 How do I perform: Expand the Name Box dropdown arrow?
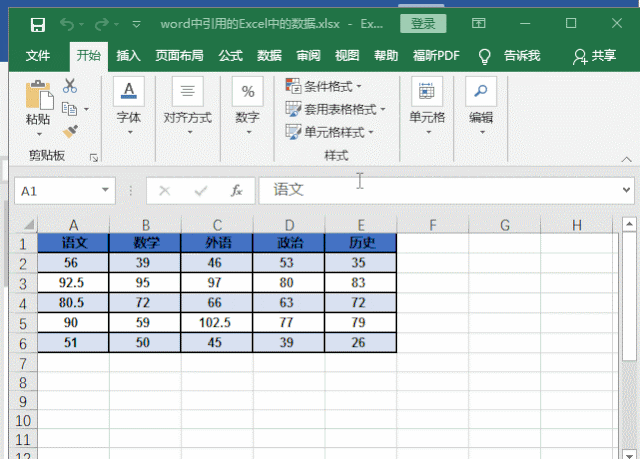[x=106, y=190]
